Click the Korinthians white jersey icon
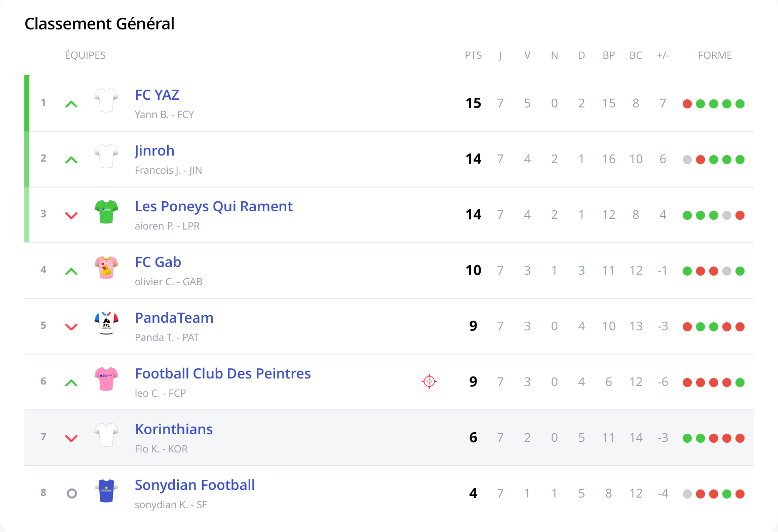This screenshot has width=778, height=532. coord(106,435)
